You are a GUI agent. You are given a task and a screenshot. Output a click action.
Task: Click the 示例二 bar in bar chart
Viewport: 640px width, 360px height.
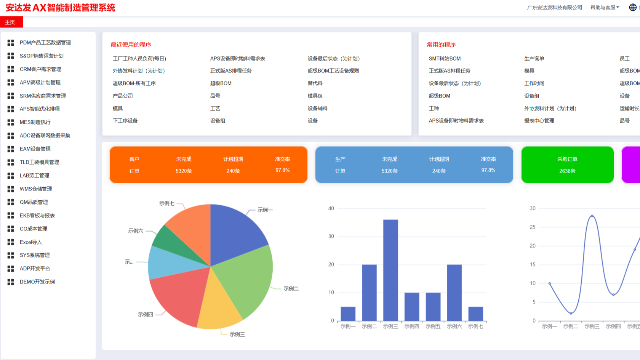[x=369, y=293]
